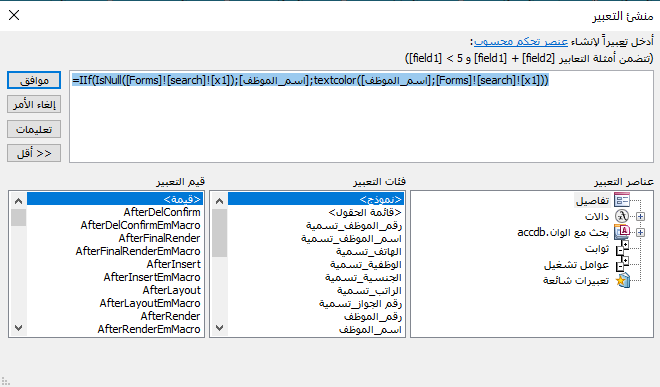The height and width of the screenshot is (387, 660).
Task: Click categories list scroll down arrow
Action: [219, 328]
